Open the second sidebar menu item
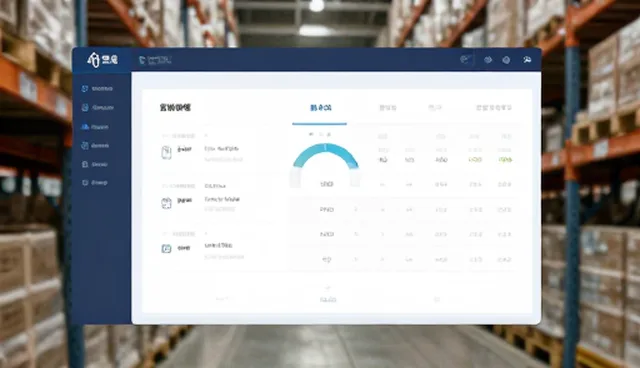Screen dimensions: 640x368 98,108
